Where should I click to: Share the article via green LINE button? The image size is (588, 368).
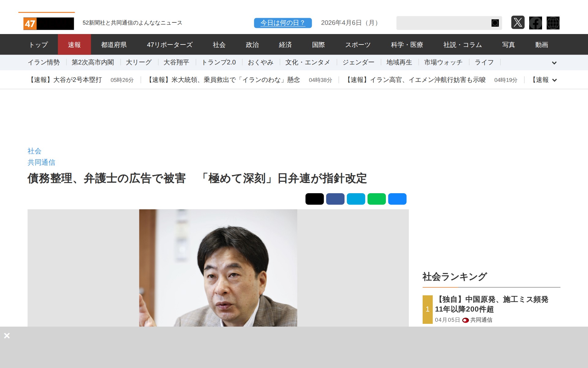click(x=376, y=199)
